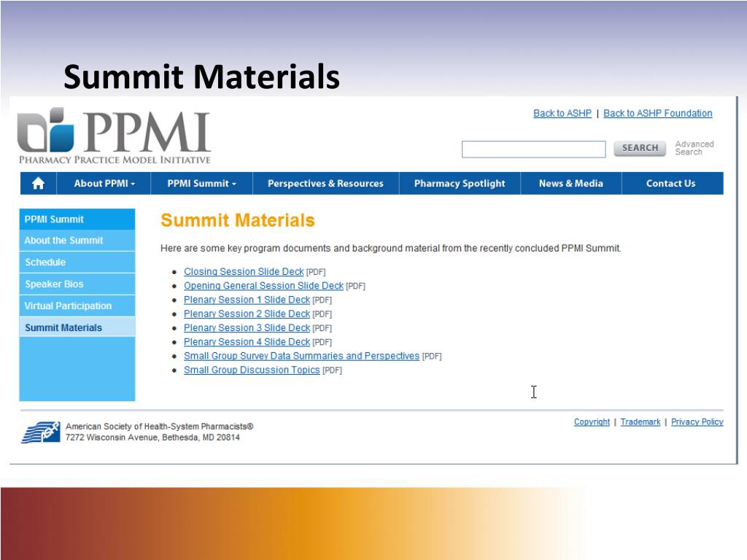Open Plenary Session 4 Slide Deck
The height and width of the screenshot is (560, 747).
click(x=247, y=342)
